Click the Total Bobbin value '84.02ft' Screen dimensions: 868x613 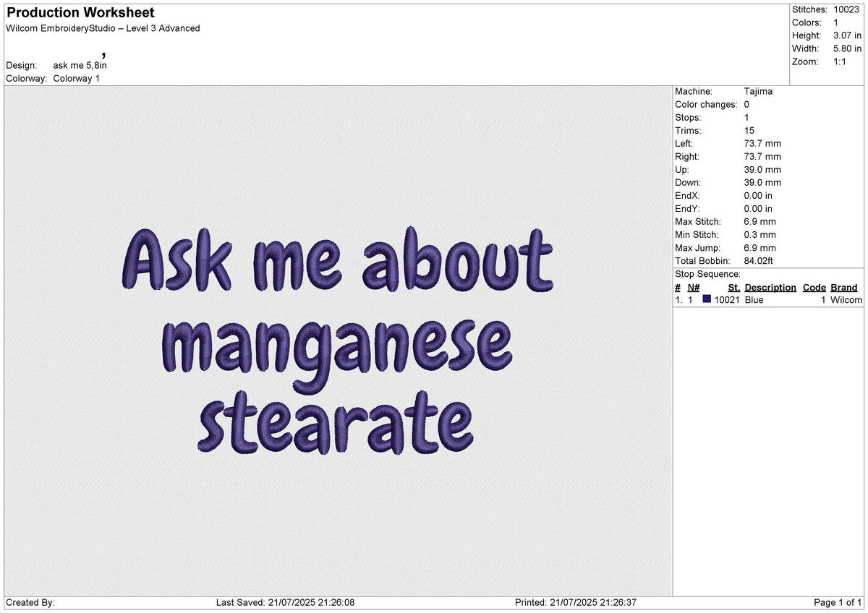point(758,260)
